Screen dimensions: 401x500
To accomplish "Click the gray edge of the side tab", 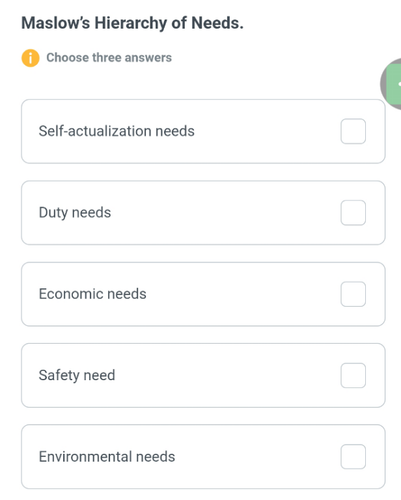I will 384,84.
